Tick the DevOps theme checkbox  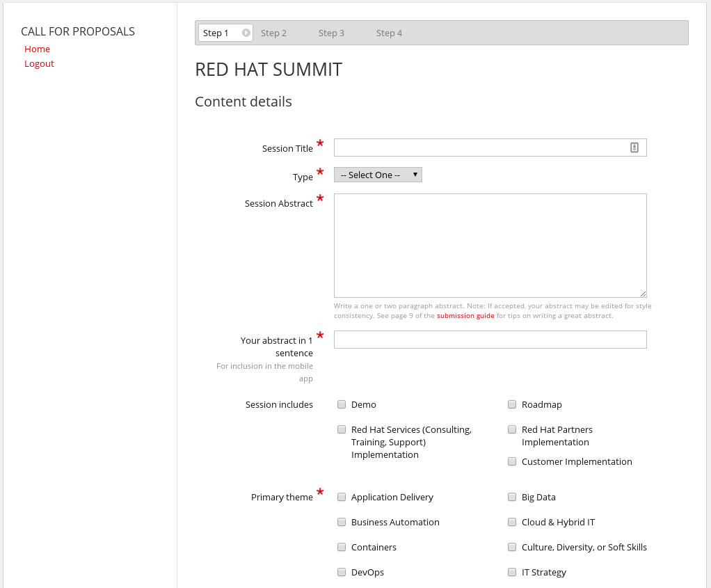(x=342, y=572)
